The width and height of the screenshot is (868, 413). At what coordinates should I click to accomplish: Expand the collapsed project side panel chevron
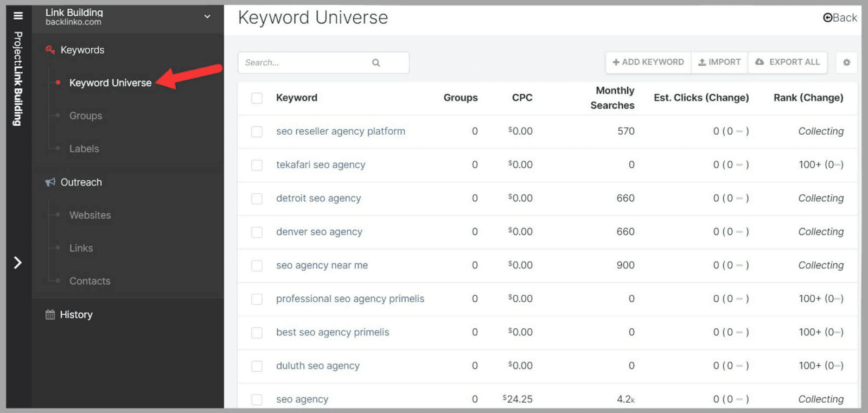(x=18, y=263)
